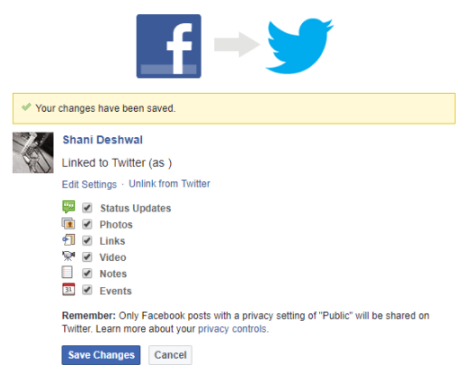Click the Video camera icon
This screenshot has width=470, height=378.
click(69, 256)
